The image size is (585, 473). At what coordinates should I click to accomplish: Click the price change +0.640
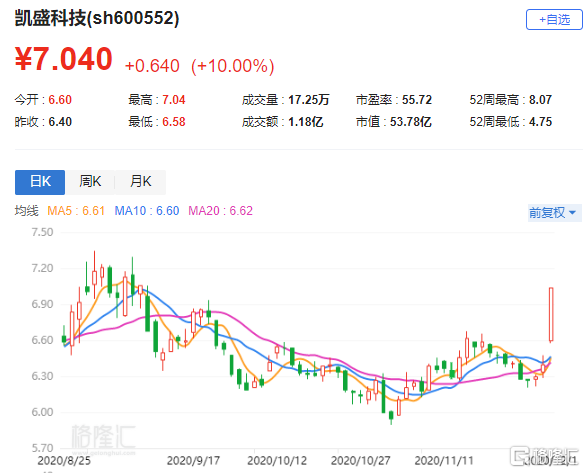click(152, 66)
